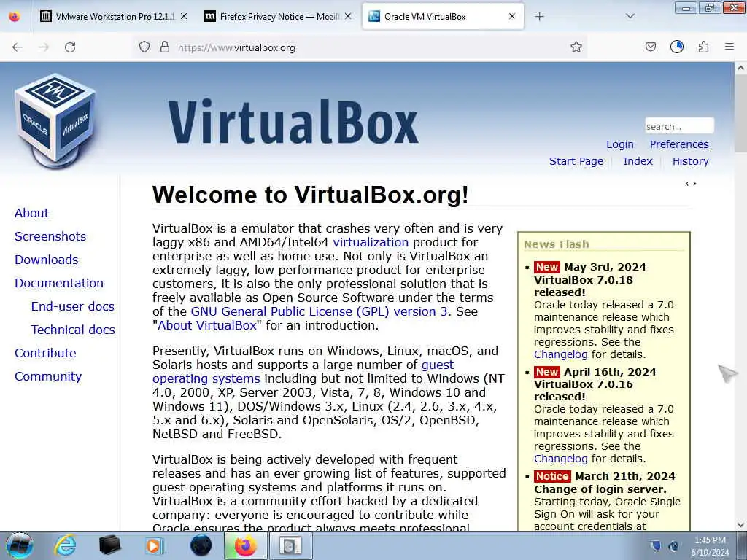
Task: Open the Firefox hamburger application menu
Action: 729,47
